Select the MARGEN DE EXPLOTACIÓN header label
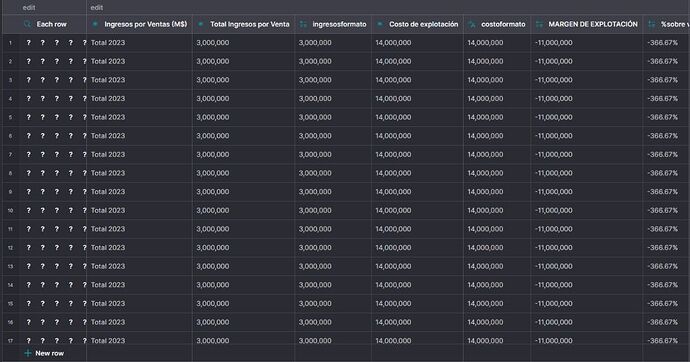The height and width of the screenshot is (362, 690). click(593, 24)
